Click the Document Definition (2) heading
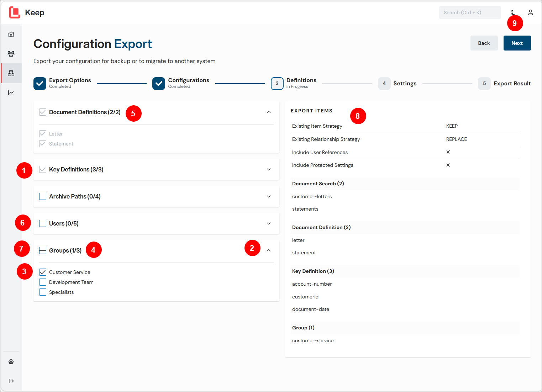Viewport: 542px width, 392px height. click(x=321, y=227)
